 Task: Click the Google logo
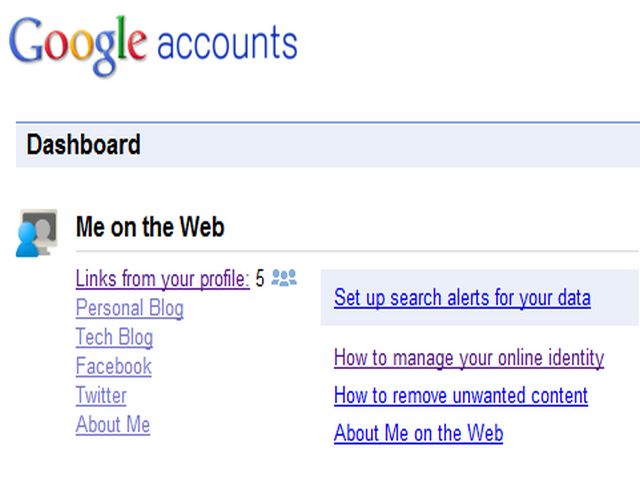[x=78, y=44]
